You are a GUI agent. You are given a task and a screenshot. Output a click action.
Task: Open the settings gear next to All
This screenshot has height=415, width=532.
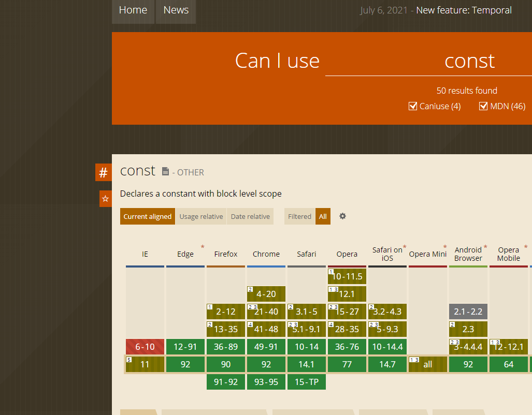(343, 216)
